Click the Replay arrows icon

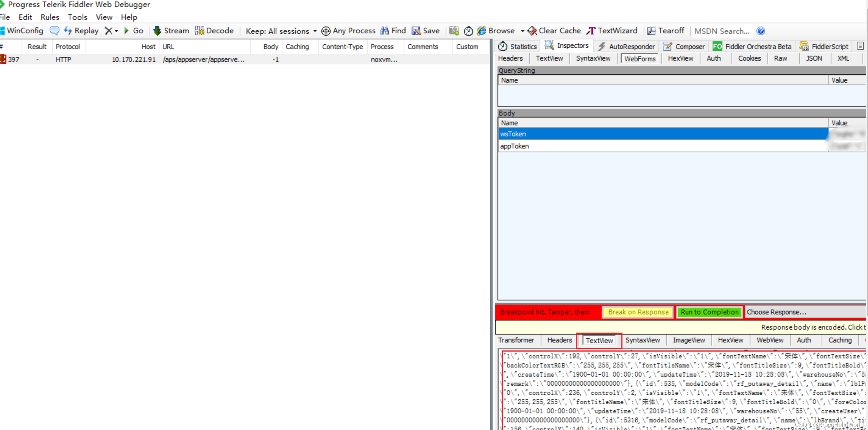[x=68, y=31]
